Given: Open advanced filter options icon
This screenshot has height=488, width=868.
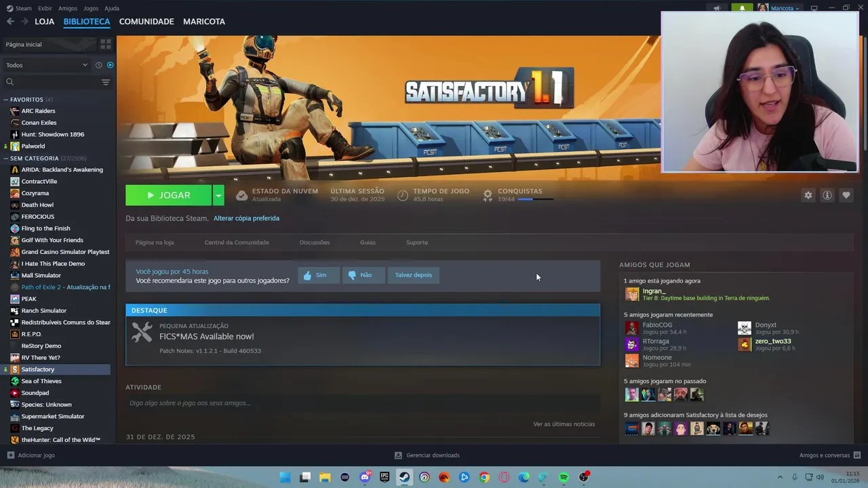Looking at the screenshot, I should pyautogui.click(x=106, y=82).
